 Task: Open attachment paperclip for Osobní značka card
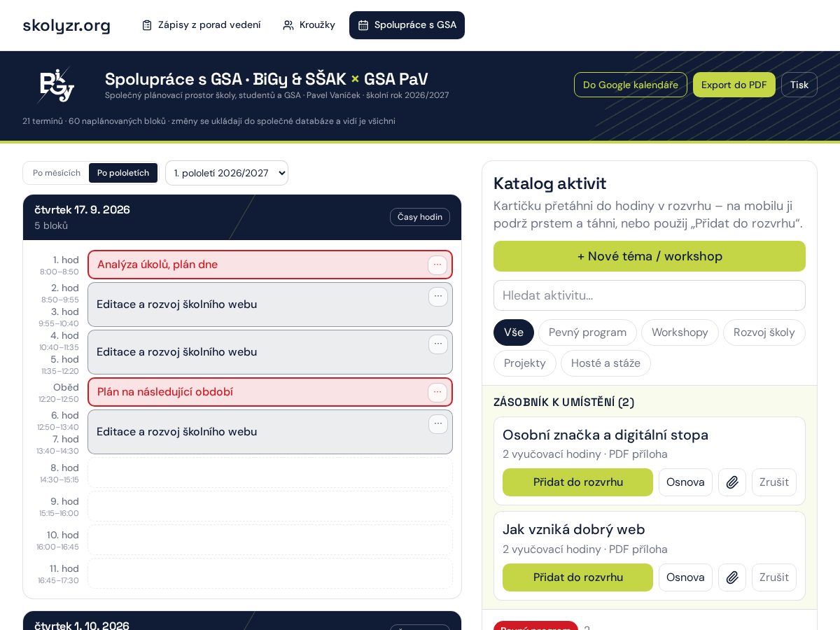(732, 482)
